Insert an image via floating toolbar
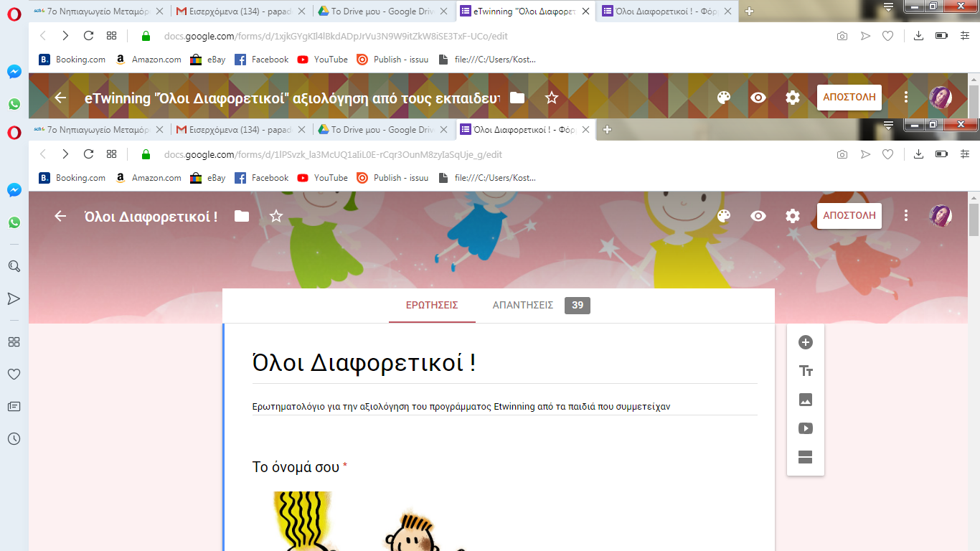Viewport: 980px width, 551px height. 805,400
